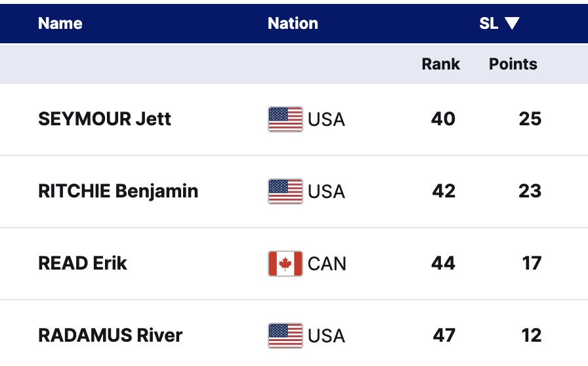
Task: Click the USA flag beside River Radamus
Action: (285, 336)
